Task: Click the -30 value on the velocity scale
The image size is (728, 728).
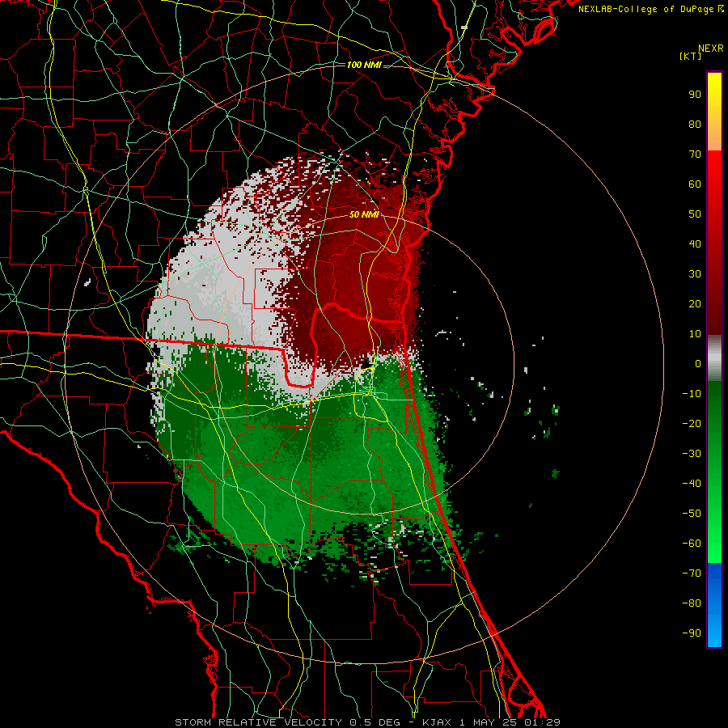Action: tap(692, 454)
